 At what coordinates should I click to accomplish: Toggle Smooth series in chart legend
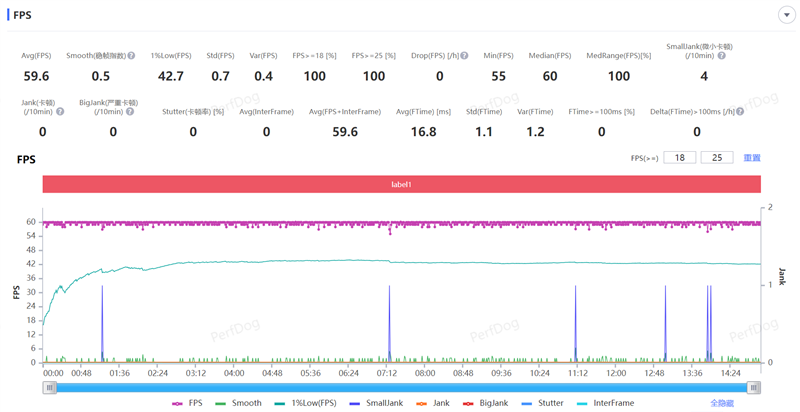coord(238,403)
